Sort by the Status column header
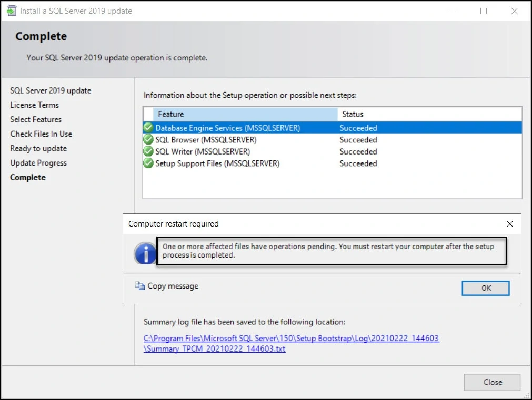532x400 pixels. tap(429, 114)
